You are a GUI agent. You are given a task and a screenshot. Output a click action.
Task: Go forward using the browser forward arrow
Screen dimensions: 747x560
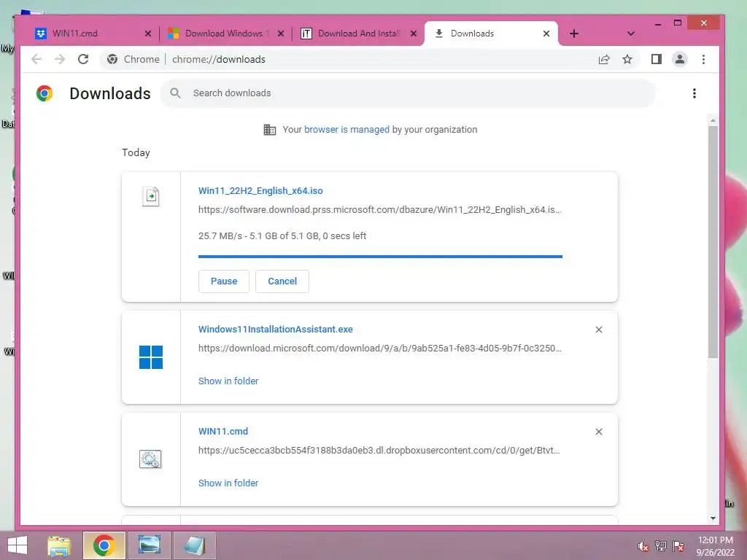click(60, 59)
